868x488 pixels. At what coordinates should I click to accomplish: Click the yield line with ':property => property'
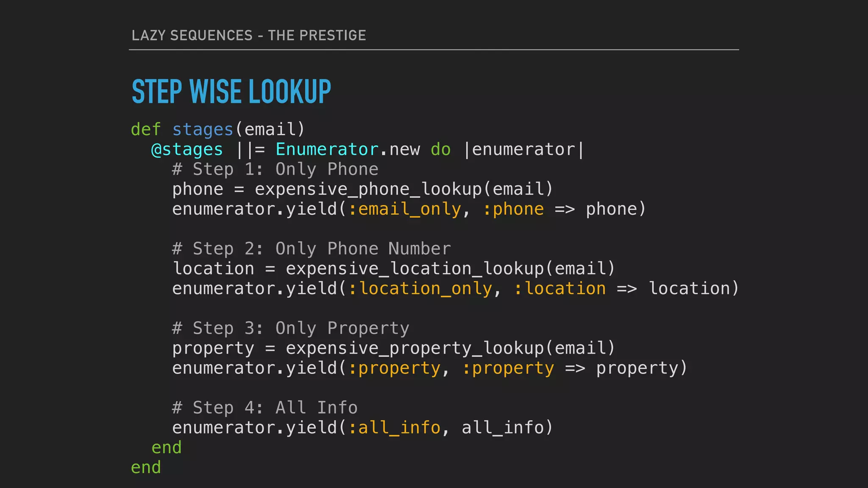pyautogui.click(x=430, y=368)
